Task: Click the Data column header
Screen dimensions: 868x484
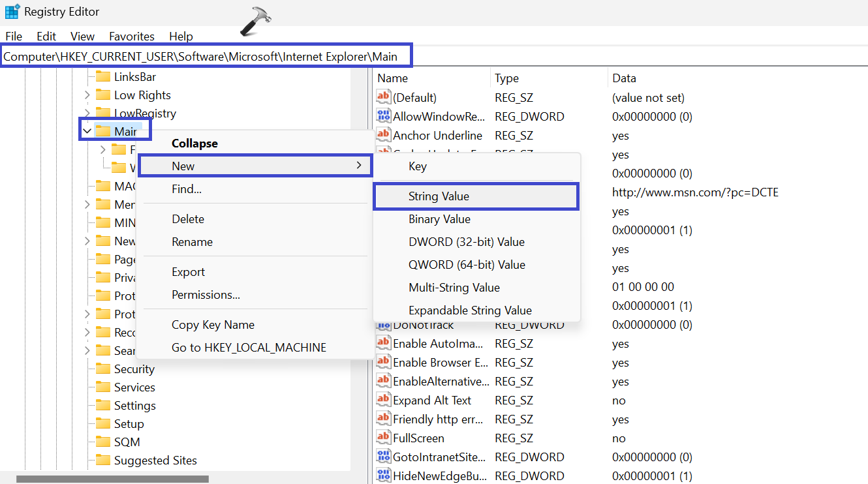Action: pyautogui.click(x=624, y=78)
